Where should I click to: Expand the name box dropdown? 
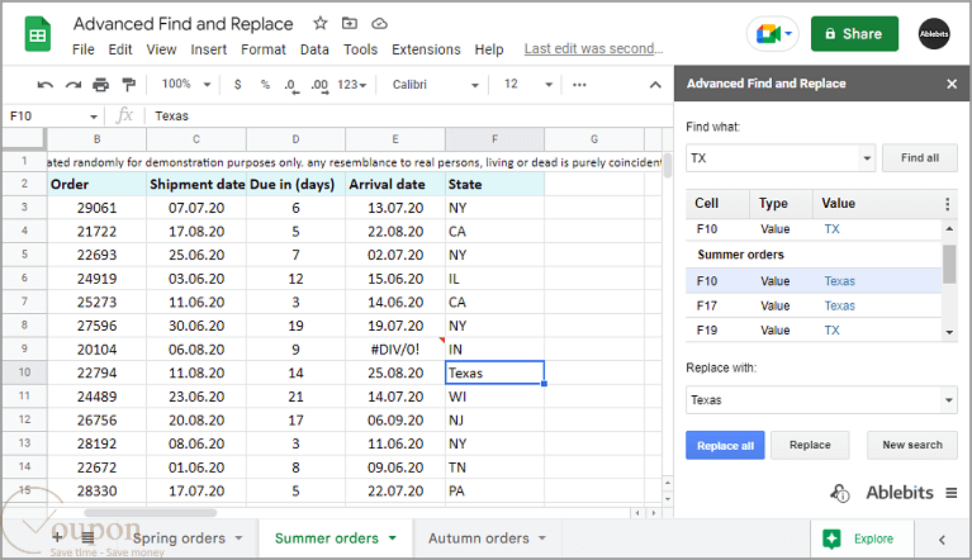[x=93, y=116]
